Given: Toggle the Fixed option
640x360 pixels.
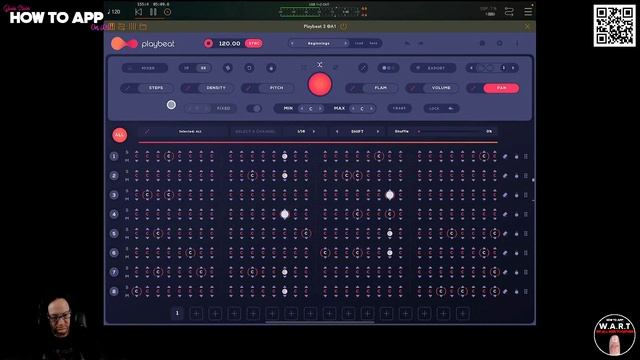Looking at the screenshot, I should click(223, 109).
